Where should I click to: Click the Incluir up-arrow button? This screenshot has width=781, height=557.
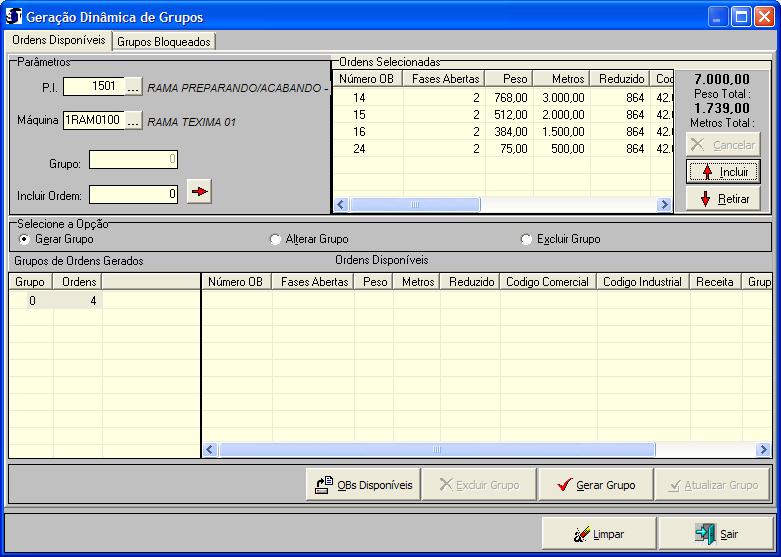(722, 172)
